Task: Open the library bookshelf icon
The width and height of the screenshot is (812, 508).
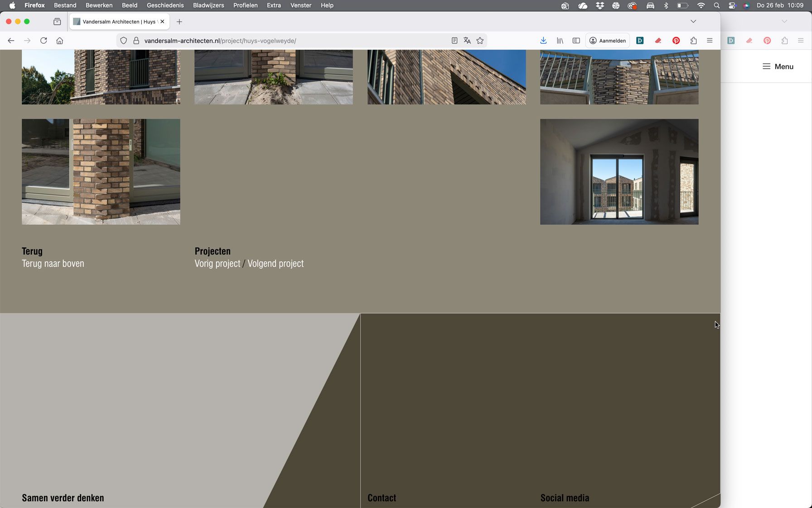Action: (x=560, y=41)
